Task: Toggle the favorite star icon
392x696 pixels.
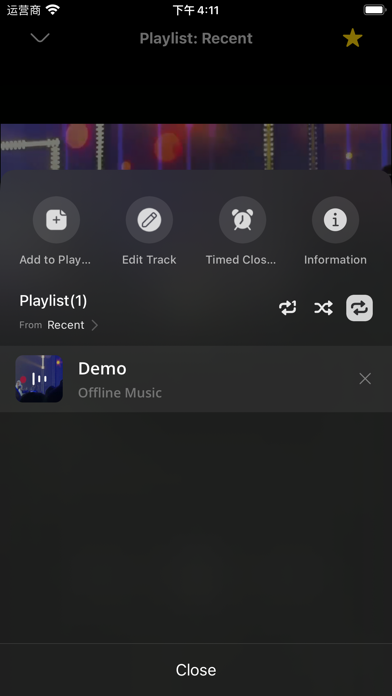Action: 352,38
